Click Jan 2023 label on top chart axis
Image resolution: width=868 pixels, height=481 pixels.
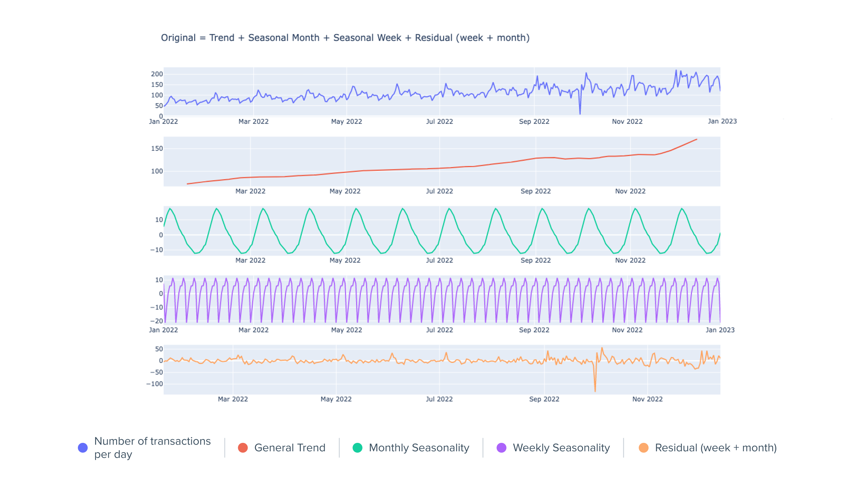point(722,121)
